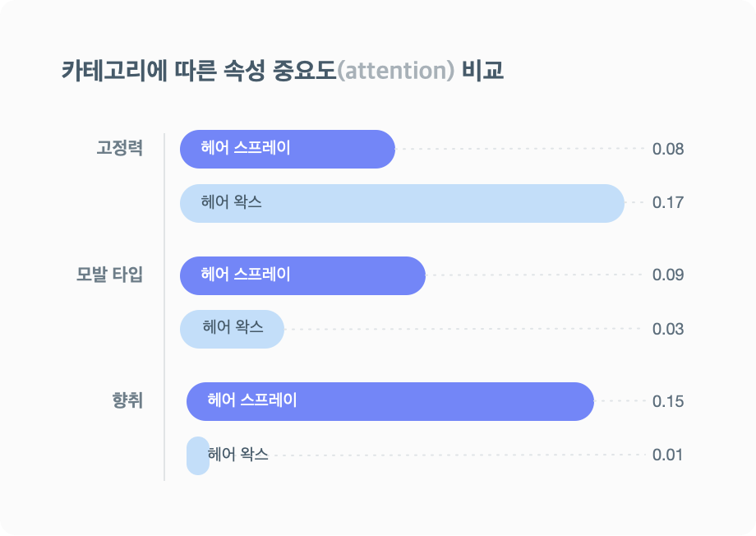Select the 향취 attribute label
Screen dimensions: 756x536
coord(127,400)
